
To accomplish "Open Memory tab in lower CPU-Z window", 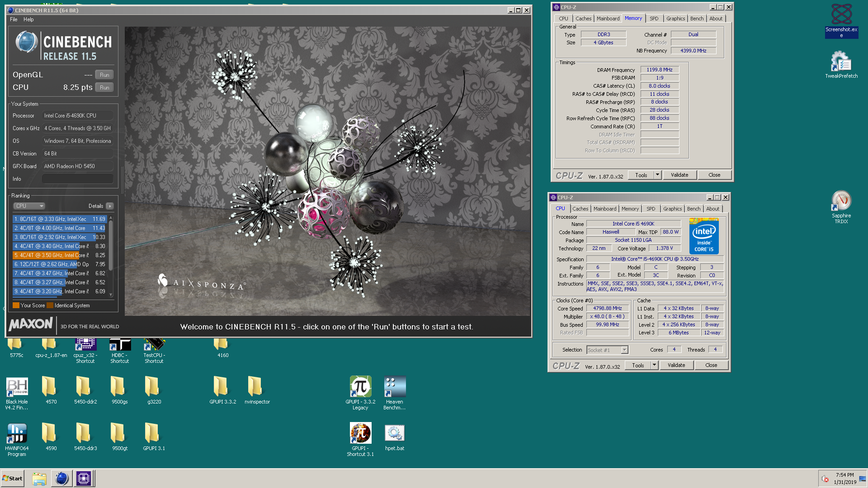I will coord(630,209).
